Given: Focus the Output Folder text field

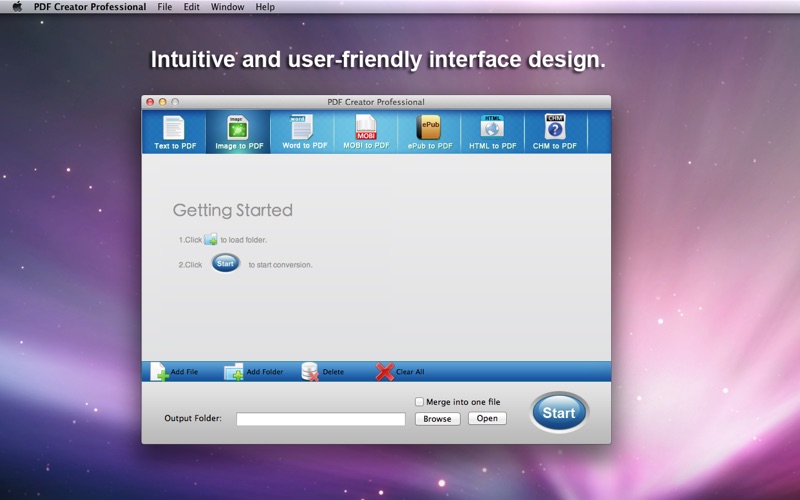Looking at the screenshot, I should [x=320, y=419].
